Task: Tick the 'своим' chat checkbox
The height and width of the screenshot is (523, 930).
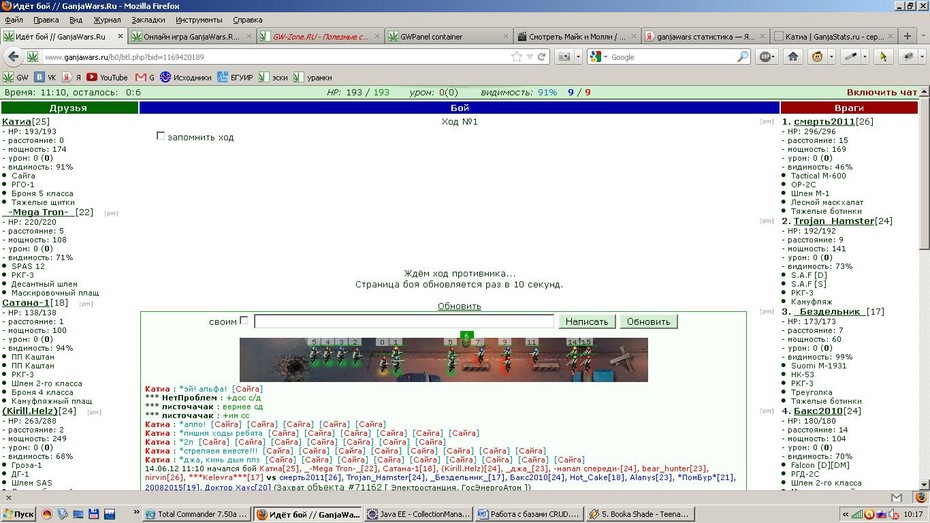Action: click(x=244, y=320)
